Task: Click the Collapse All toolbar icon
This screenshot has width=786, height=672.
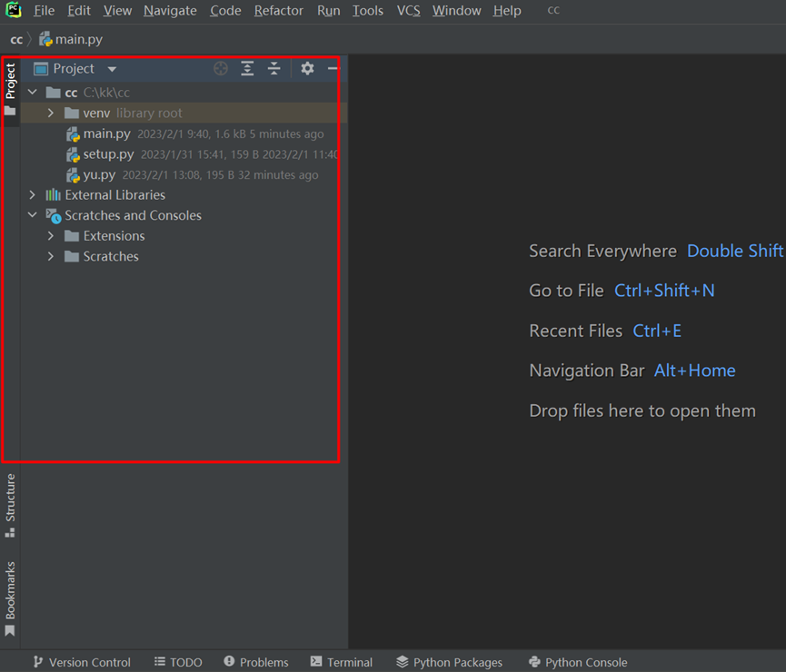Action: [x=274, y=69]
